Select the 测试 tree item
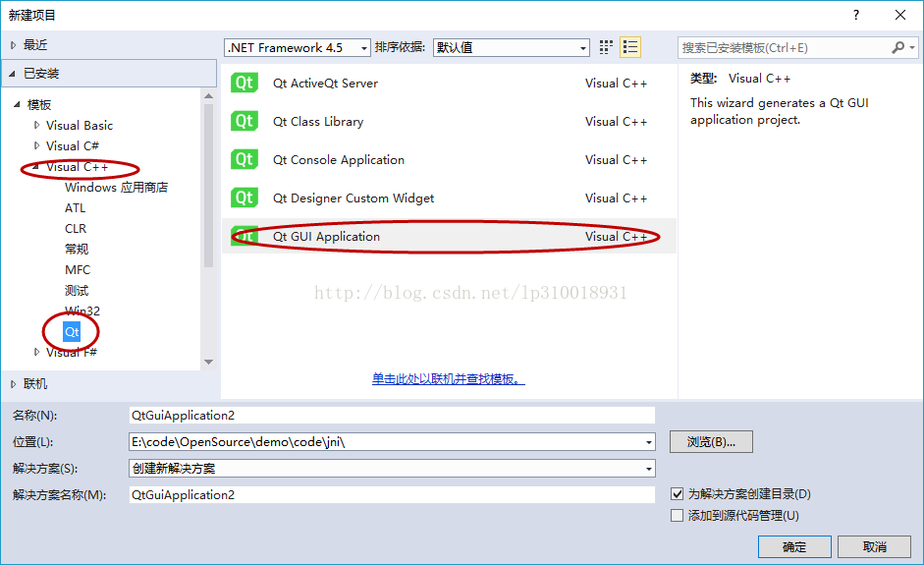The height and width of the screenshot is (565, 924). pyautogui.click(x=77, y=291)
